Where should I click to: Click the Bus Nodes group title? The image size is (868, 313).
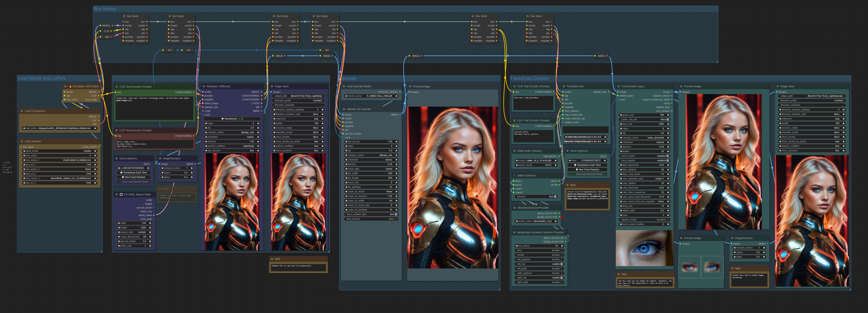click(x=104, y=9)
